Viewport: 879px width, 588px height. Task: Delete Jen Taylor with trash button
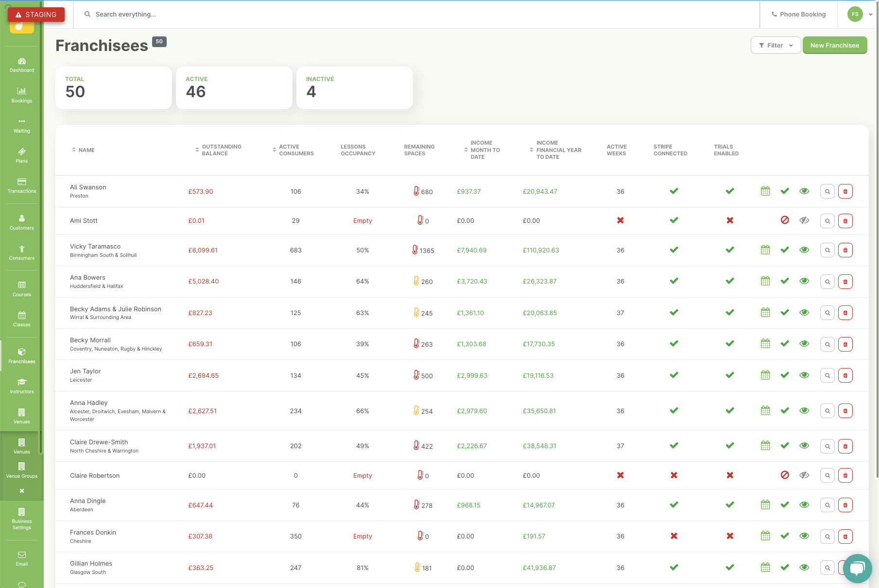pyautogui.click(x=845, y=375)
